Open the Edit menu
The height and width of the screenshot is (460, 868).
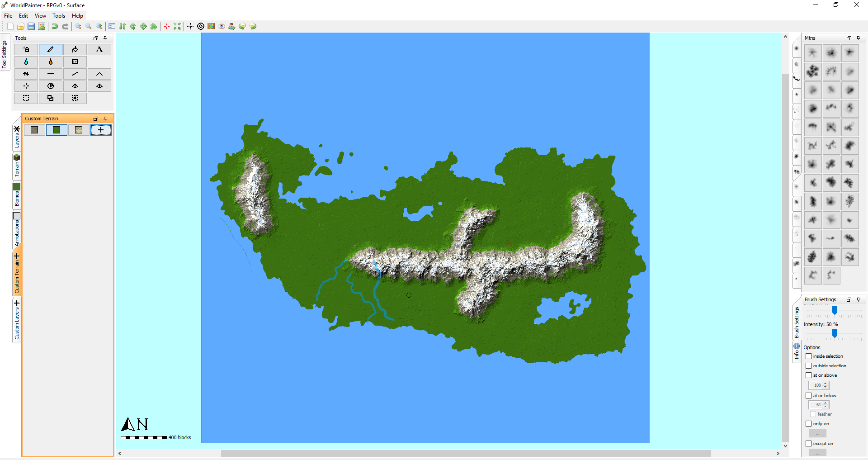coord(24,16)
